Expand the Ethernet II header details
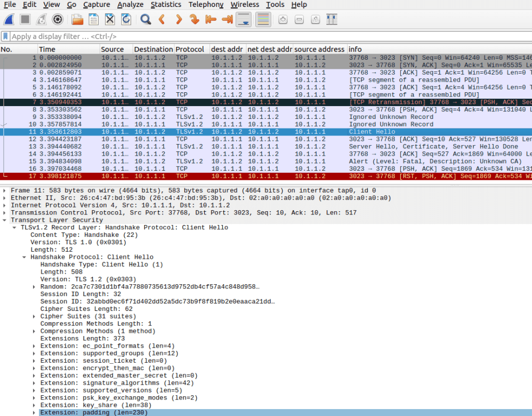Viewport: 532px width, 416px height. pyautogui.click(x=5, y=198)
